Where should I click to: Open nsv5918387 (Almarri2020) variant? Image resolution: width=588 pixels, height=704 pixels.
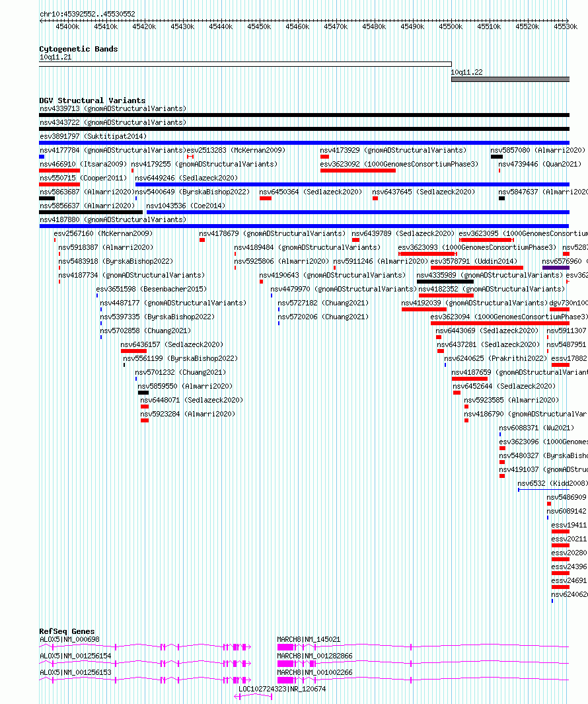[x=106, y=248]
